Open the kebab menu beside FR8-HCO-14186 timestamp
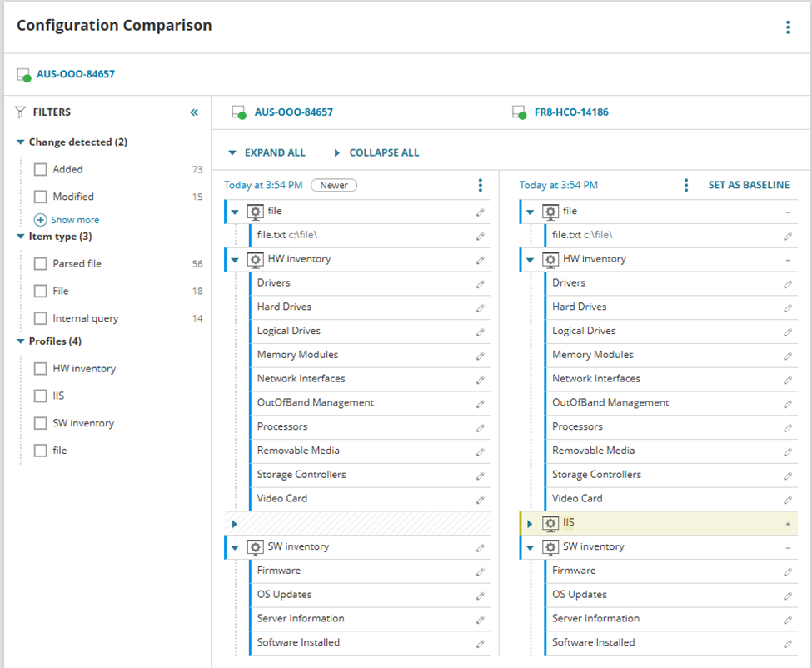The height and width of the screenshot is (668, 812). point(686,185)
